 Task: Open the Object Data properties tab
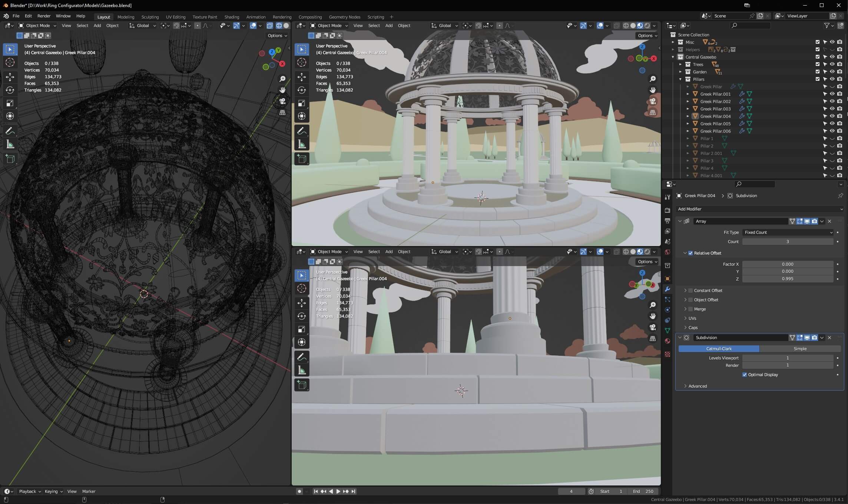click(x=668, y=331)
